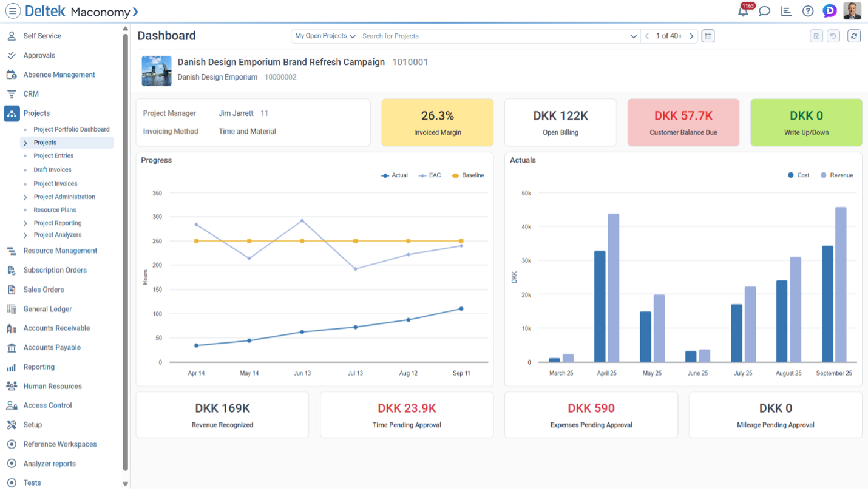Open the chat messages icon

click(x=765, y=11)
